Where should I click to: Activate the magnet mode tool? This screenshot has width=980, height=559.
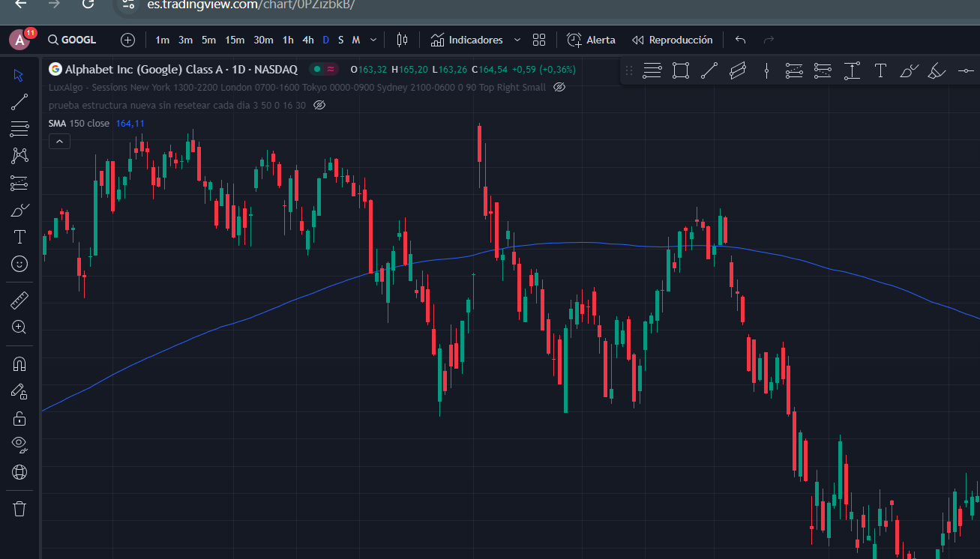click(19, 365)
